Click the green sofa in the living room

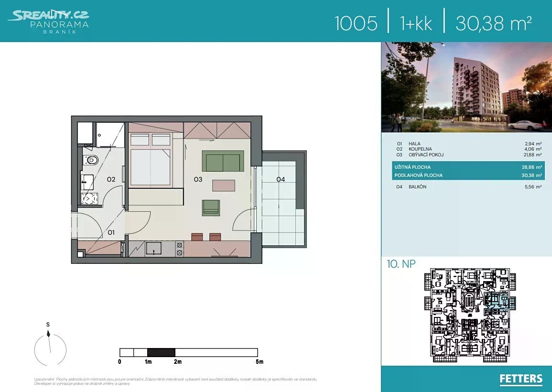click(223, 162)
